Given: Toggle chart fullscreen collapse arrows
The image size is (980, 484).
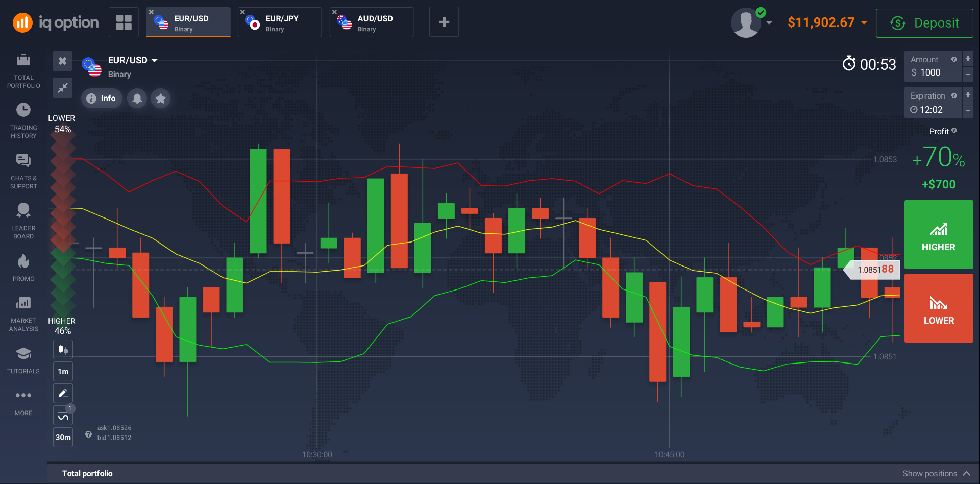Looking at the screenshot, I should click(x=62, y=88).
